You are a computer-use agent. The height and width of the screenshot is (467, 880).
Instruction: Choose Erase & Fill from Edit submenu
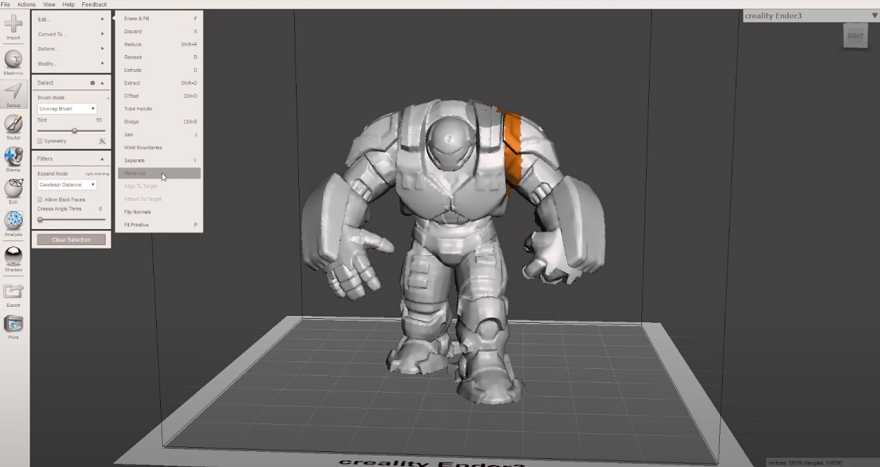[159, 19]
